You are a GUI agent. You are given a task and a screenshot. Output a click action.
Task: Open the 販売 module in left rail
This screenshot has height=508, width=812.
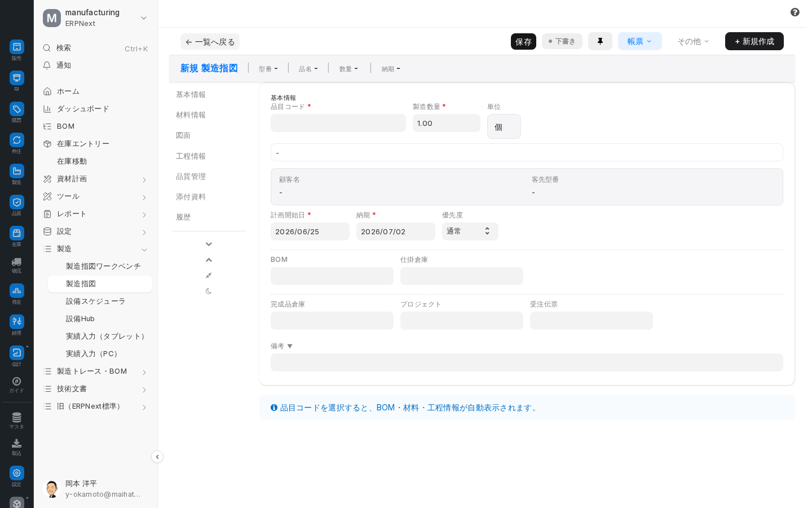pos(16,47)
